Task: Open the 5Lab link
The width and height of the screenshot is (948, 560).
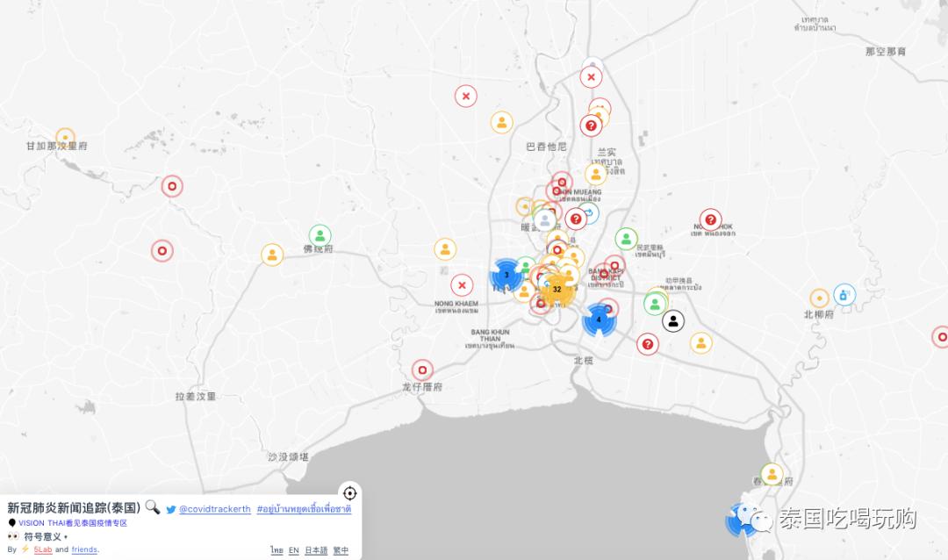Action: pos(43,549)
